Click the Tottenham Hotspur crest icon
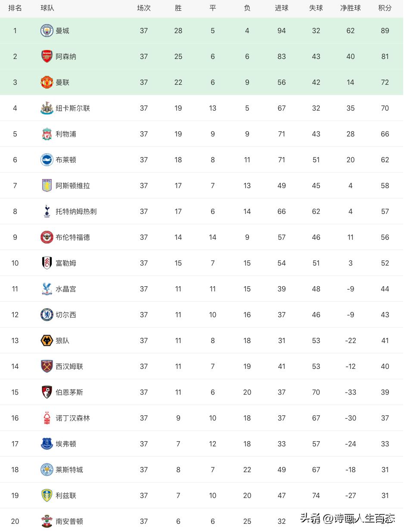The width and height of the screenshot is (404, 532). point(47,211)
